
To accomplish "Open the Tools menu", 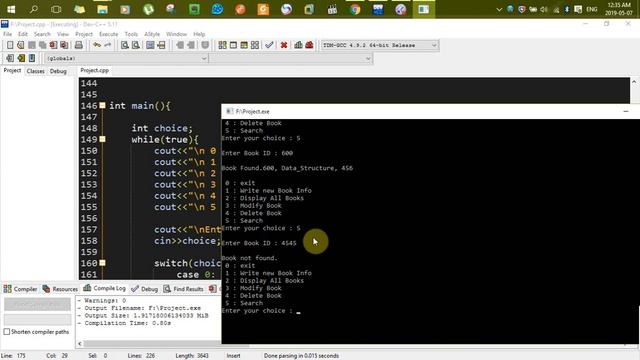I will coord(131,34).
